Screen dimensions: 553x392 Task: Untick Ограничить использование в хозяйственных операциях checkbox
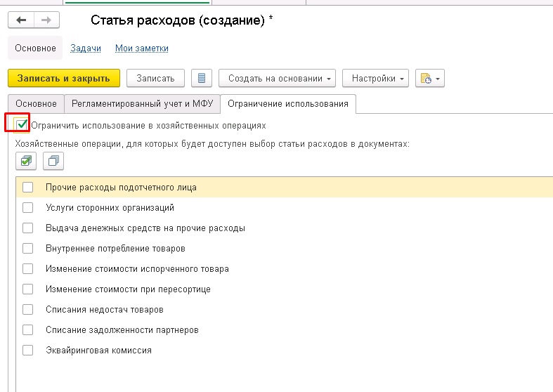(22, 124)
